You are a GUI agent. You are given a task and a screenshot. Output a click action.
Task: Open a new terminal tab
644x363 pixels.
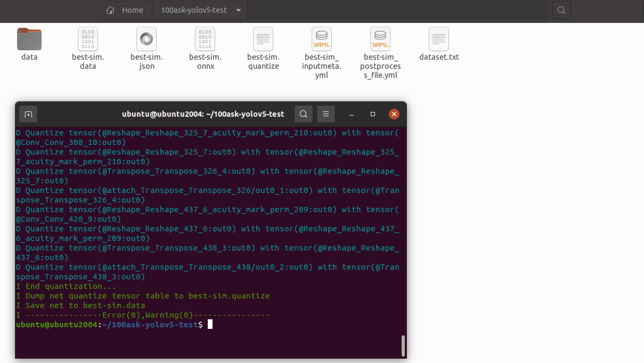pyautogui.click(x=28, y=114)
